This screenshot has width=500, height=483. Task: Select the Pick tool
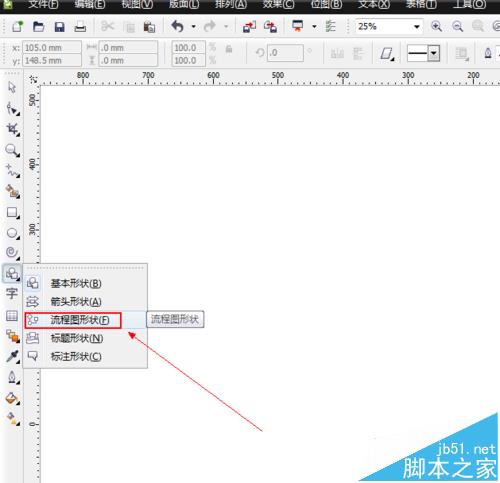[12, 87]
